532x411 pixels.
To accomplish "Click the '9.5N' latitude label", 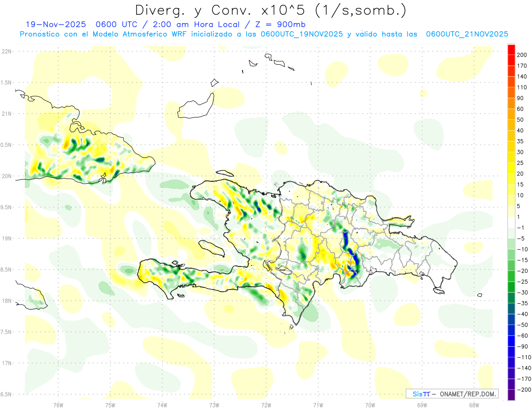I will (x=6, y=207).
